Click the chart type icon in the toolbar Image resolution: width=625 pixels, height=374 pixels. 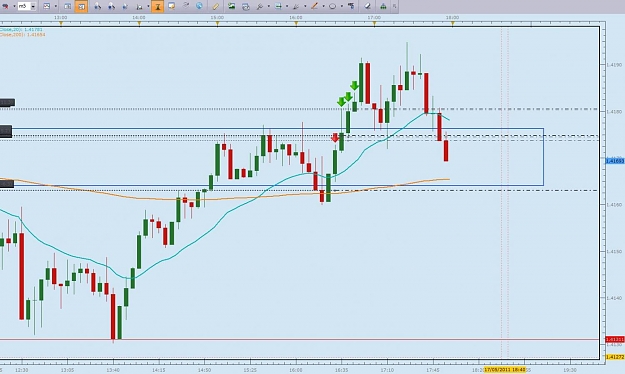pyautogui.click(x=47, y=6)
